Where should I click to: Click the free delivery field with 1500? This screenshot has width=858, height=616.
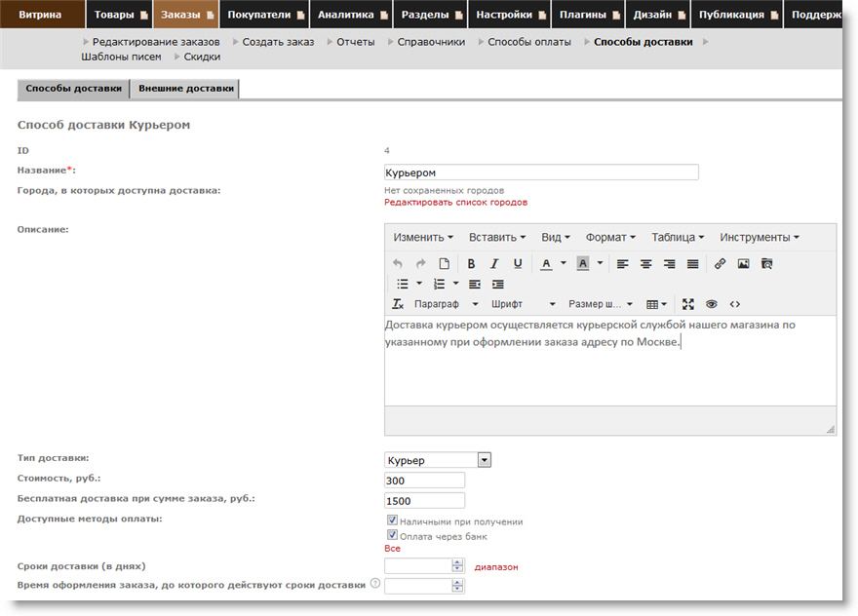(425, 501)
